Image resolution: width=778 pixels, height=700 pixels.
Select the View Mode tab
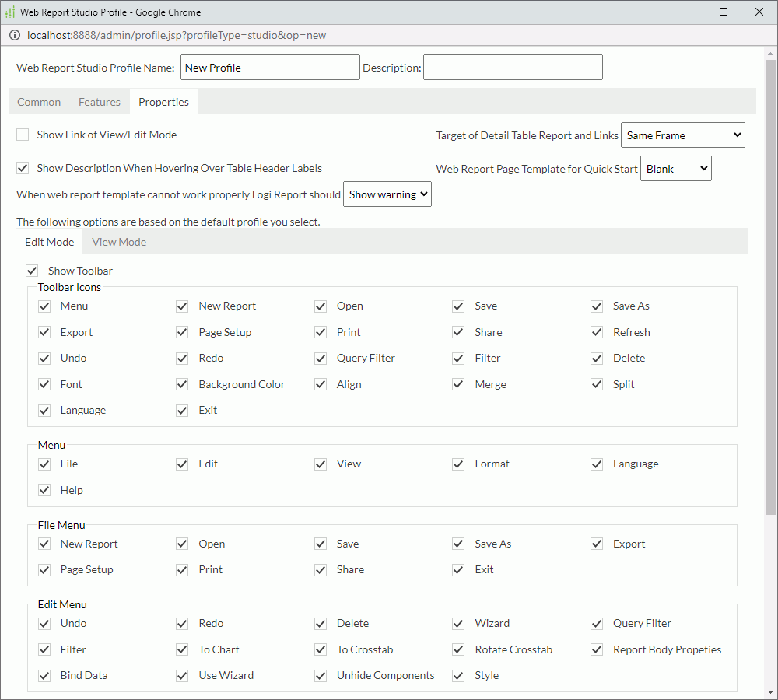[x=118, y=242]
